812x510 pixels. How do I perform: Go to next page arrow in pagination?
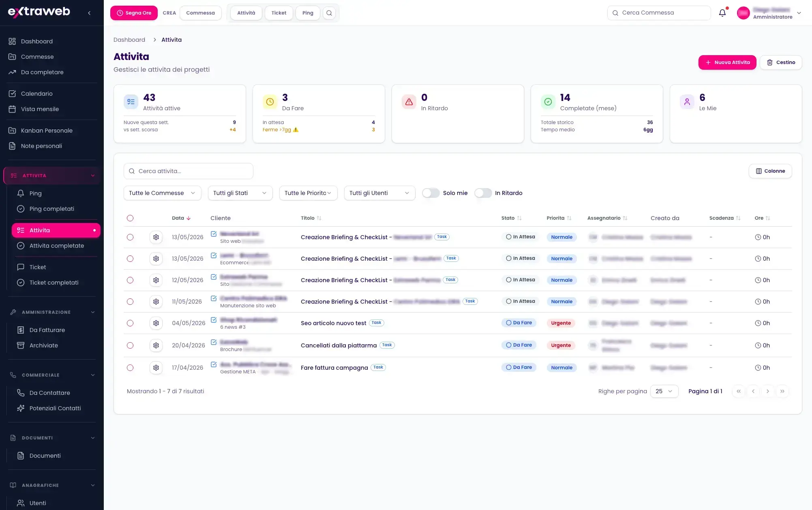767,391
